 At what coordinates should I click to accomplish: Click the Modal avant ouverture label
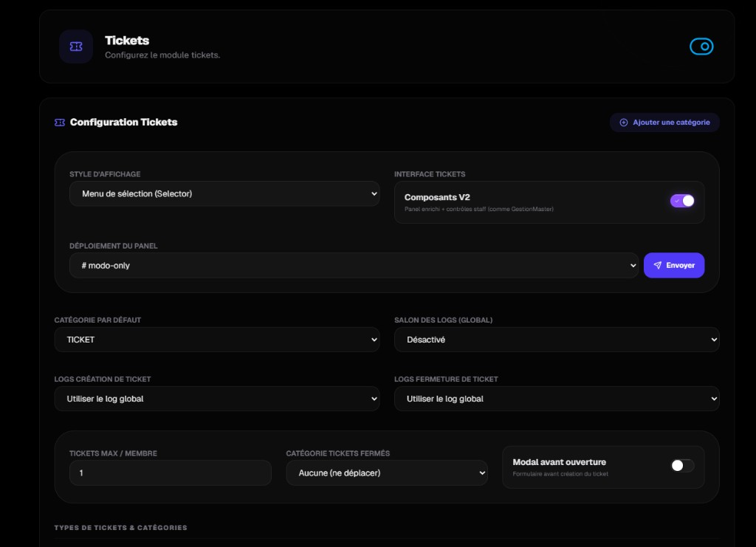click(560, 462)
